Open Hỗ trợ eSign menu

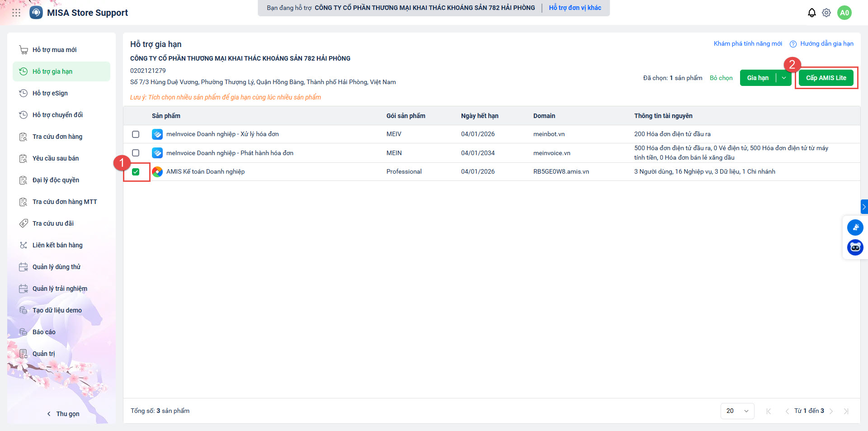[x=61, y=93]
